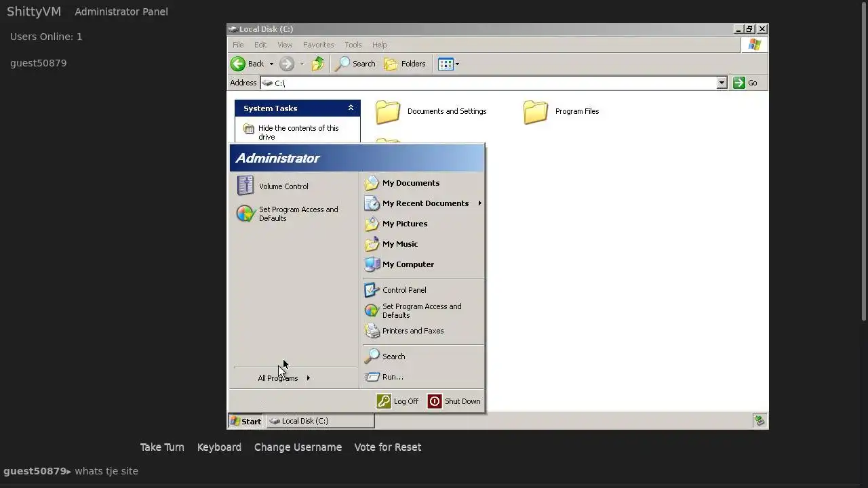Expand the My Recent Documents arrow
868x488 pixels.
coord(479,203)
